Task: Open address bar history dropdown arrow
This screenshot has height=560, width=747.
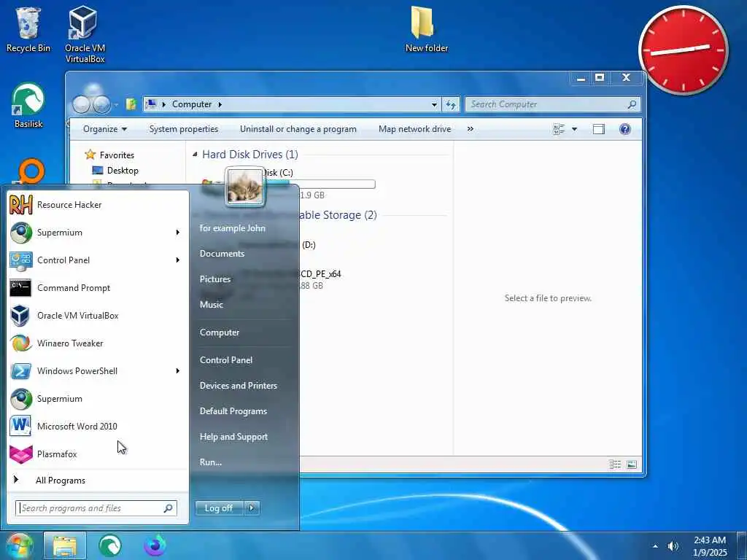Action: (434, 104)
